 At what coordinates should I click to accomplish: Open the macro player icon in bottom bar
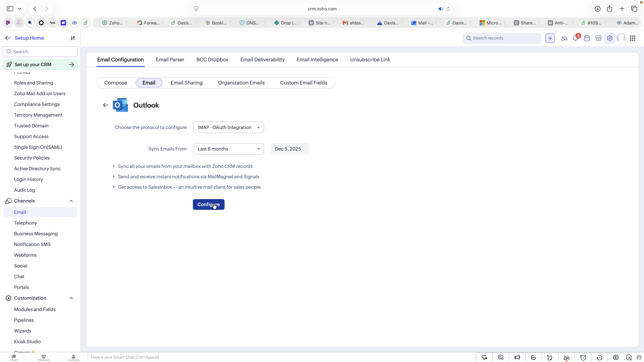coord(501,357)
